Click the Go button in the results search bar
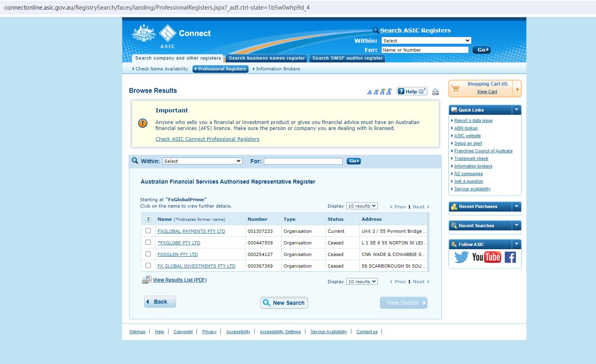The width and height of the screenshot is (596, 364). [x=353, y=161]
